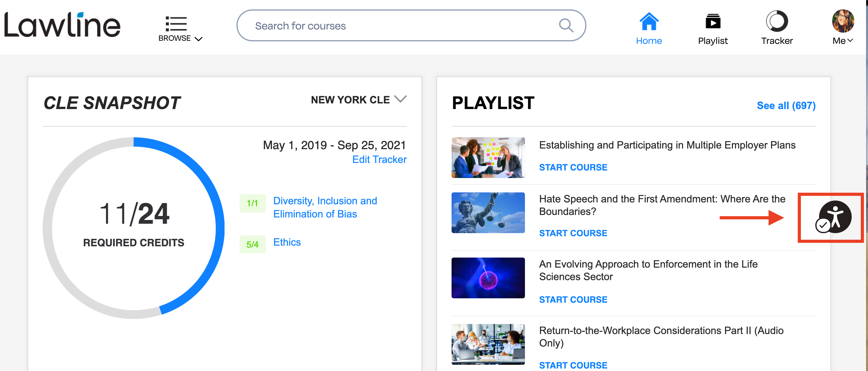Start the Multiple Employer Plans course

coord(573,167)
